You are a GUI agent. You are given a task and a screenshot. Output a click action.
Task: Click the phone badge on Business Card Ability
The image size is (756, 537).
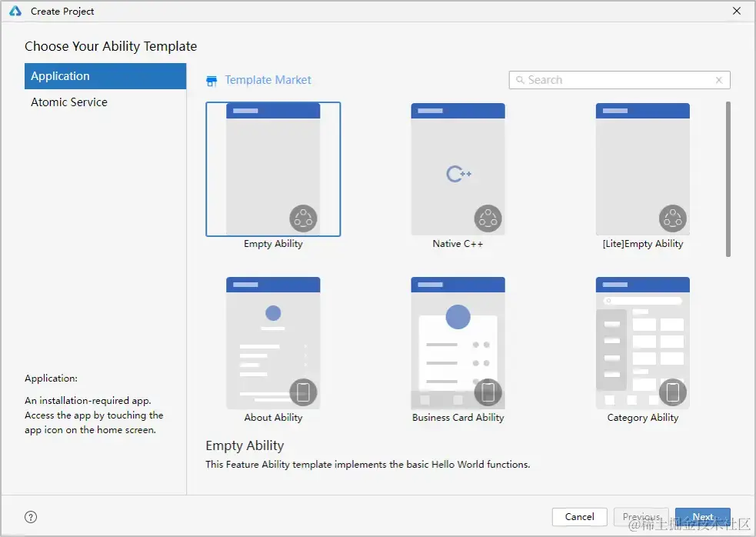coord(488,392)
